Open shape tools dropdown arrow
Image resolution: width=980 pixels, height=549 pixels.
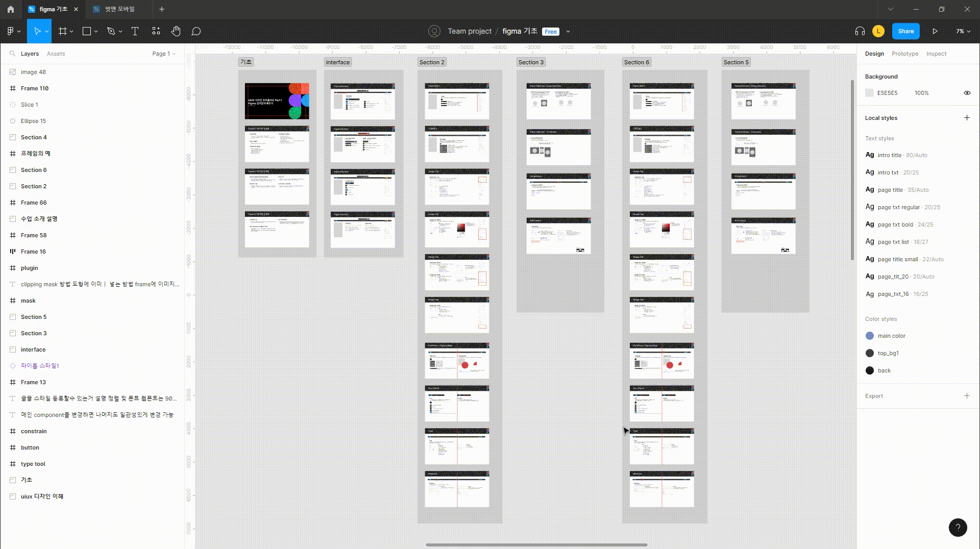coord(96,32)
